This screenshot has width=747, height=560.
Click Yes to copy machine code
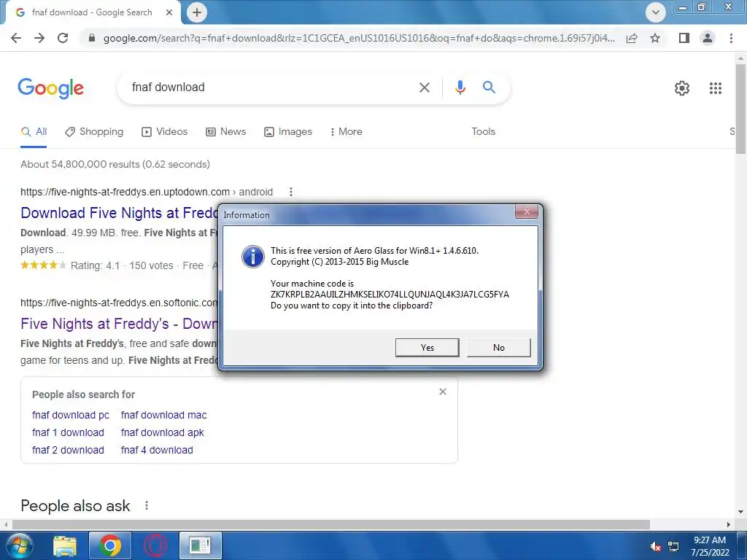[427, 348]
